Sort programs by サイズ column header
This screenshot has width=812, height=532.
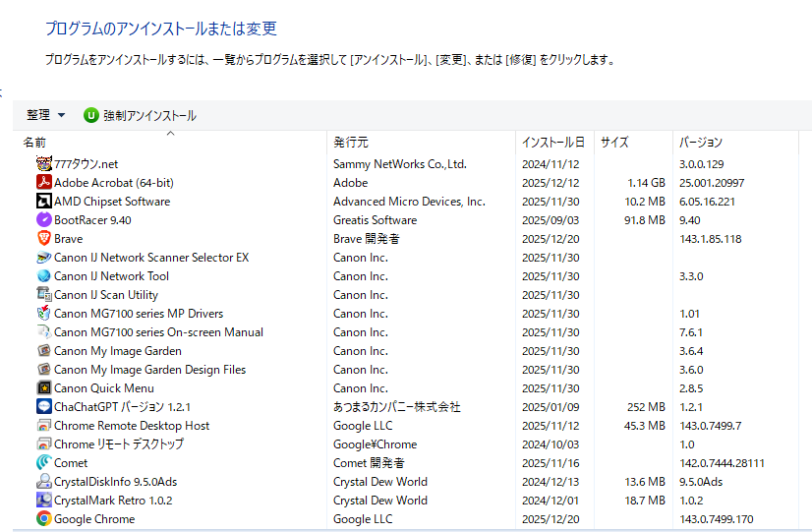pos(614,143)
